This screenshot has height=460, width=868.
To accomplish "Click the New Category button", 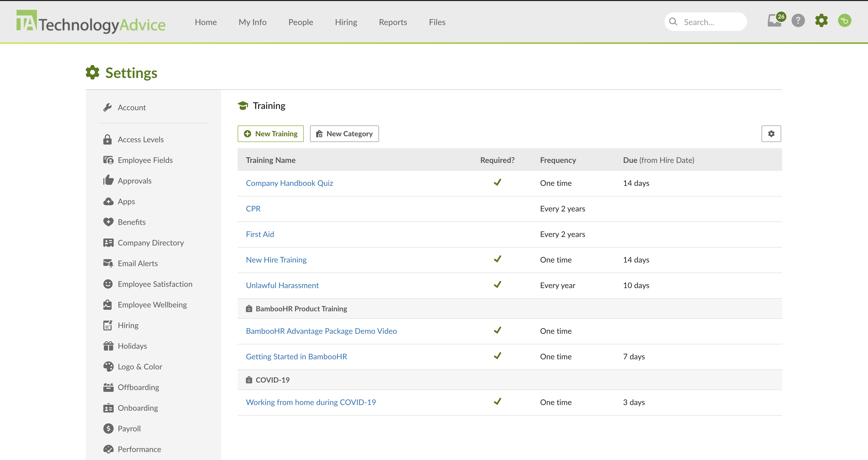I will 344,134.
